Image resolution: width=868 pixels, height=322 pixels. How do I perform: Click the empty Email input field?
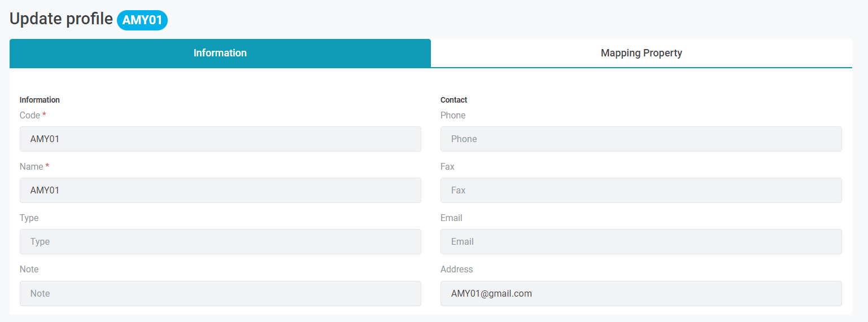coord(640,241)
